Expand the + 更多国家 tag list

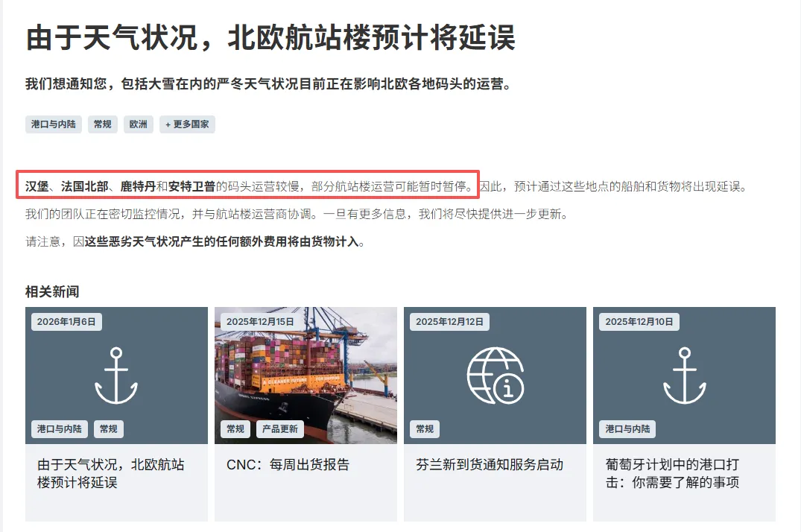click(x=187, y=124)
